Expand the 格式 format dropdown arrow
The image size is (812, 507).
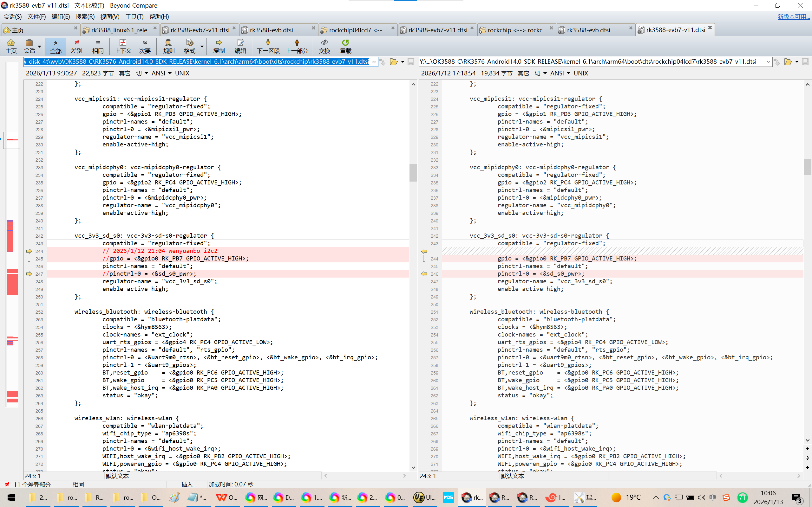202,46
